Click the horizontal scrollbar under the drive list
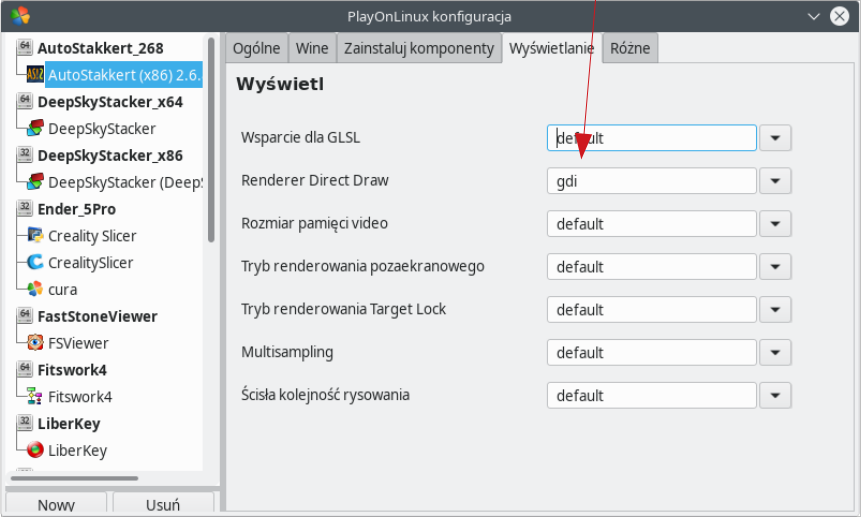Viewport: 861px width, 517px height. click(x=74, y=478)
